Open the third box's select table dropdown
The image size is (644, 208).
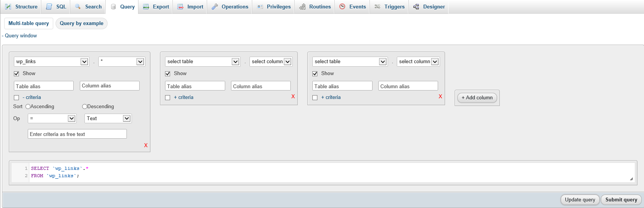tap(350, 62)
